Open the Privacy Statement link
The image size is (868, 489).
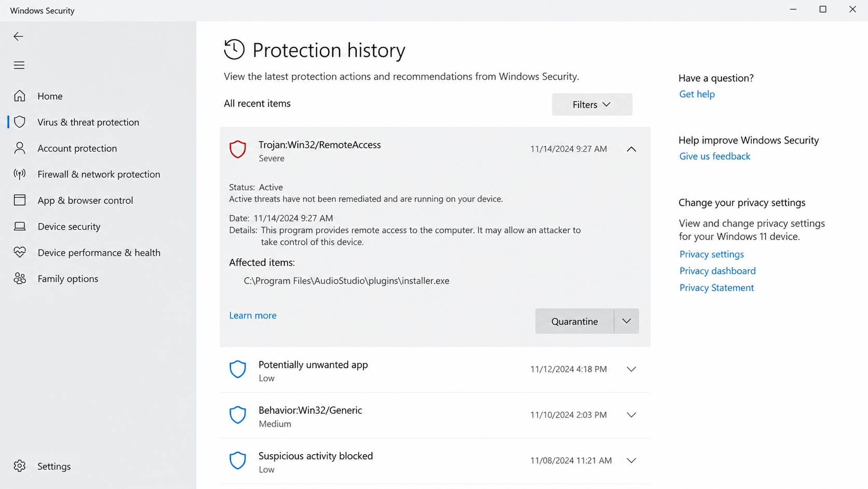pyautogui.click(x=716, y=287)
